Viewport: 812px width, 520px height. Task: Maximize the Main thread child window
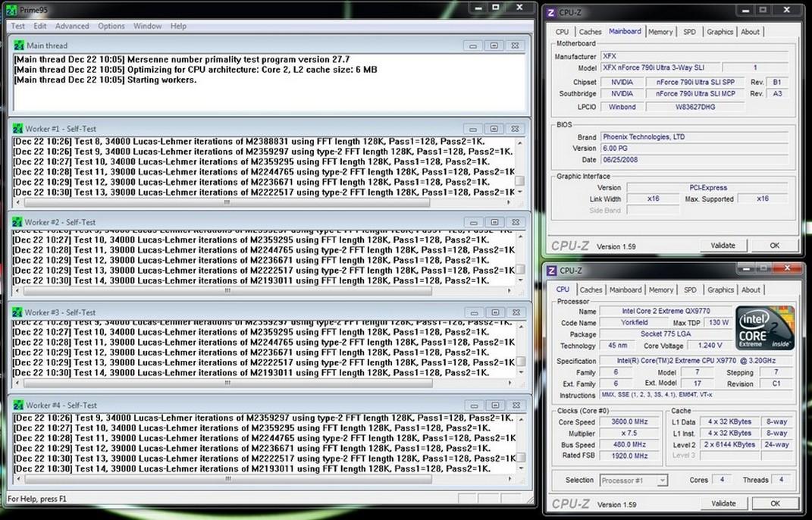click(494, 46)
